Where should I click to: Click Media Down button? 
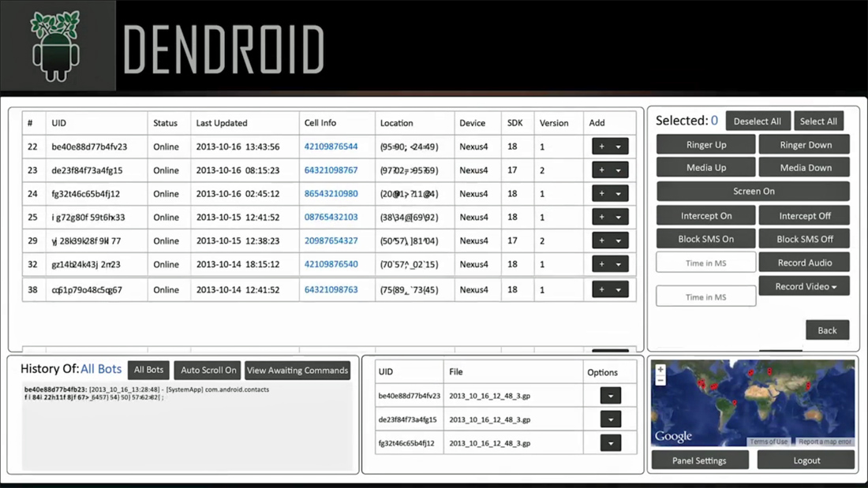(804, 168)
